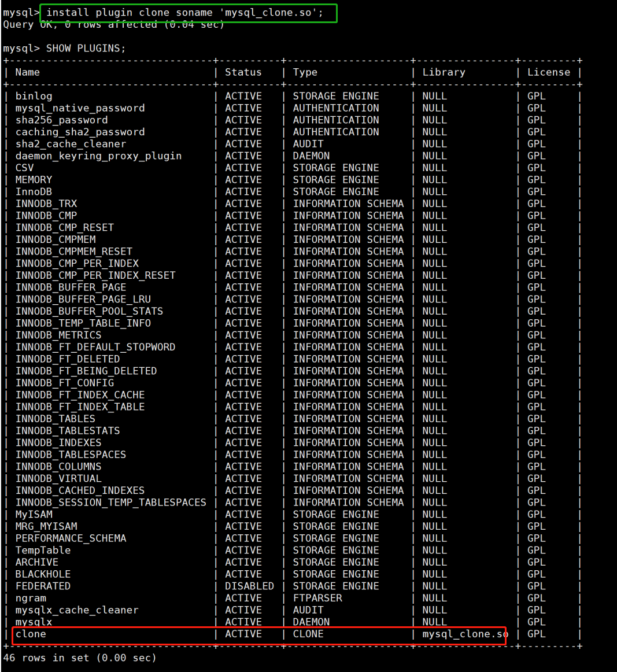Click the 'INNODB_FT_CONFIG' plugin name
Image resolution: width=617 pixels, height=672 pixels.
coord(65,383)
